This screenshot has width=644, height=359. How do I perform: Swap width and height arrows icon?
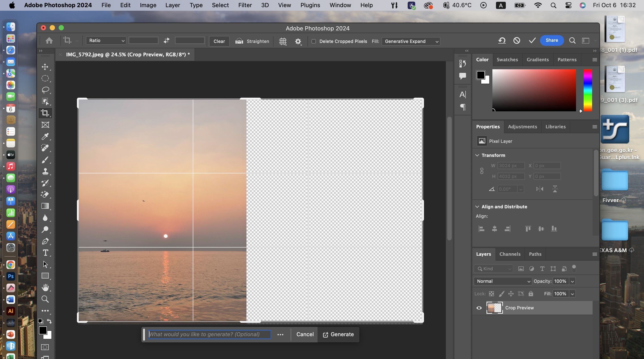(167, 40)
